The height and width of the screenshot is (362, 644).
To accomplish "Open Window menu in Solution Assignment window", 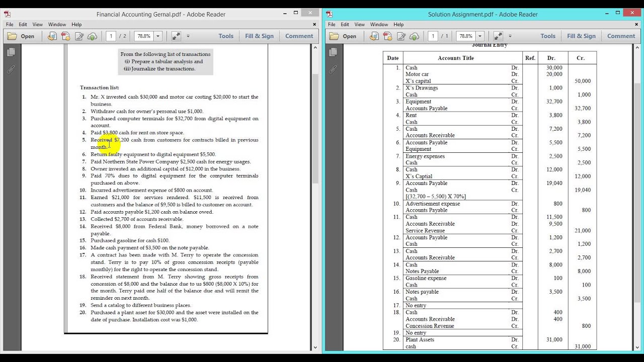I will 379,24.
